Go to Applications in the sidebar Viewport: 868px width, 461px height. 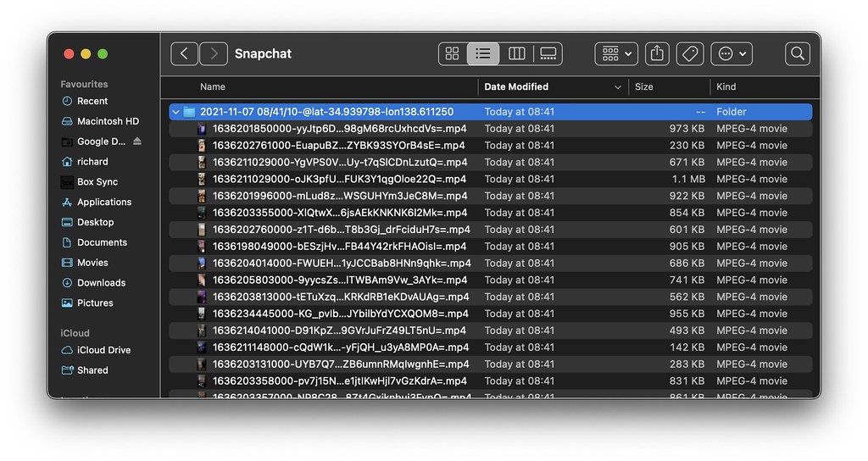click(104, 203)
